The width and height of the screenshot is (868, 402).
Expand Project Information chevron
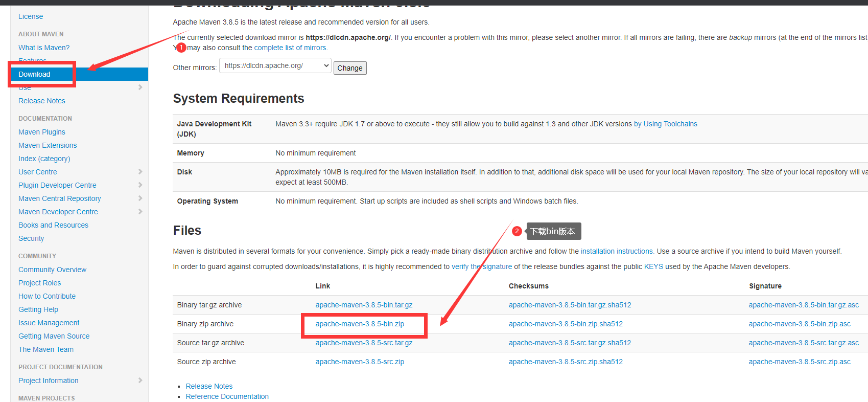tap(140, 381)
